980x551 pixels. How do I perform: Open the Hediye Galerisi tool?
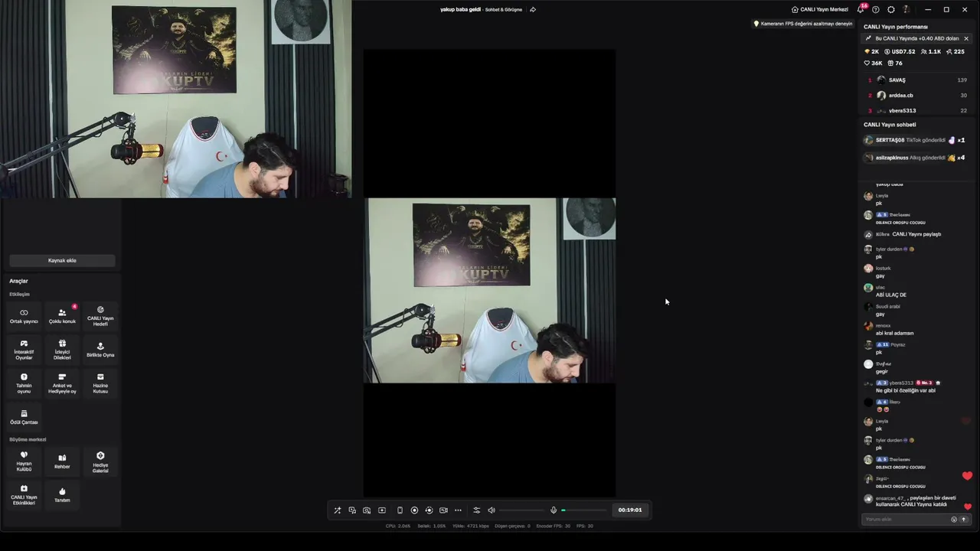click(x=100, y=461)
